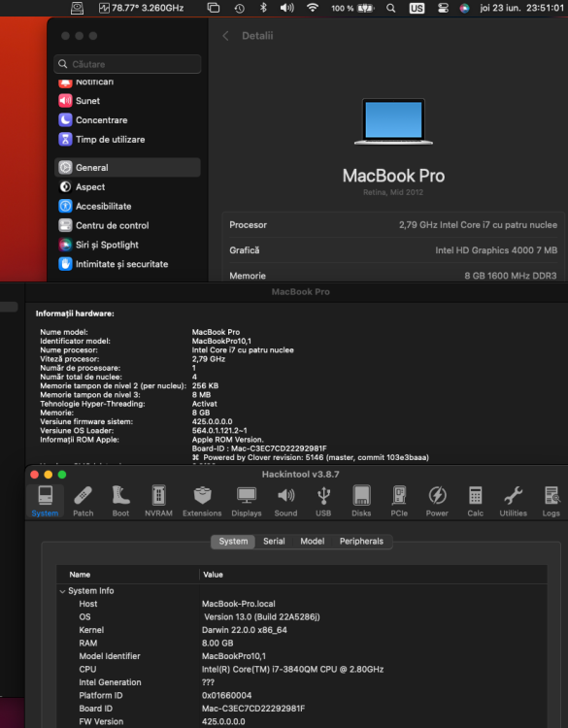This screenshot has height=728, width=568.
Task: Open the Power section in Hackintool
Action: coord(437,501)
